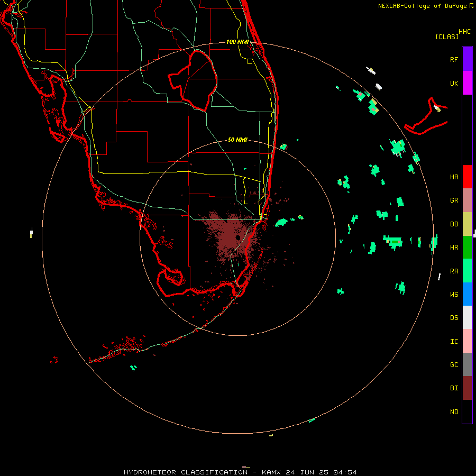This screenshot has width=476, height=476.
Task: Click the 50 NMI range ring label
Action: pyautogui.click(x=237, y=140)
